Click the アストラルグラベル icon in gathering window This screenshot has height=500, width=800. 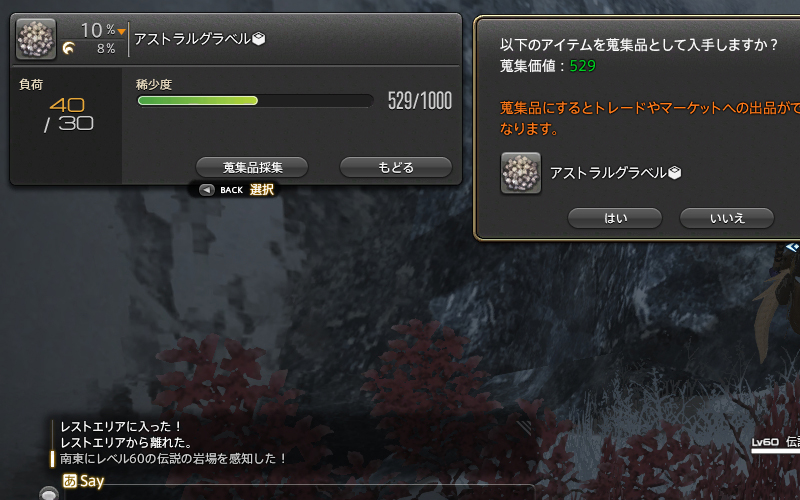pos(36,39)
